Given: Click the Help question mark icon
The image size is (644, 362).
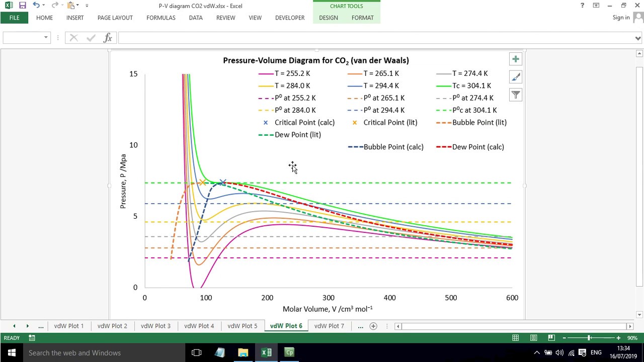Looking at the screenshot, I should tap(583, 6).
